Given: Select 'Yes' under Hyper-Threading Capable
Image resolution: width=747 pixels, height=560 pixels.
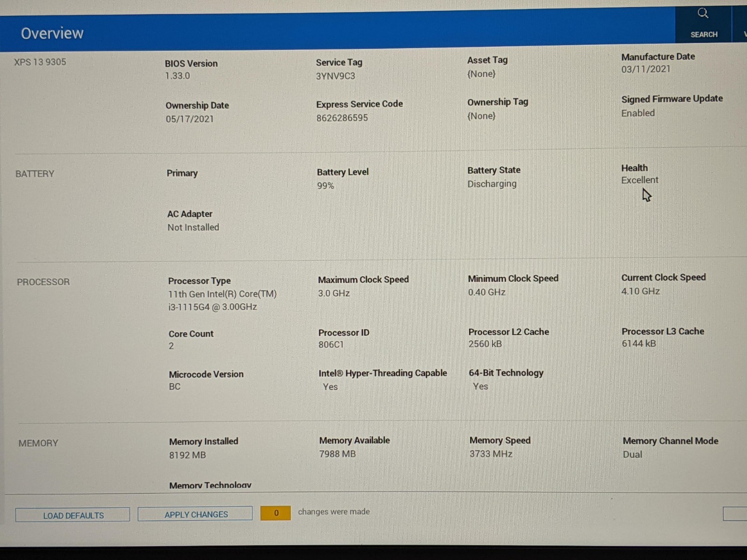Looking at the screenshot, I should [330, 387].
